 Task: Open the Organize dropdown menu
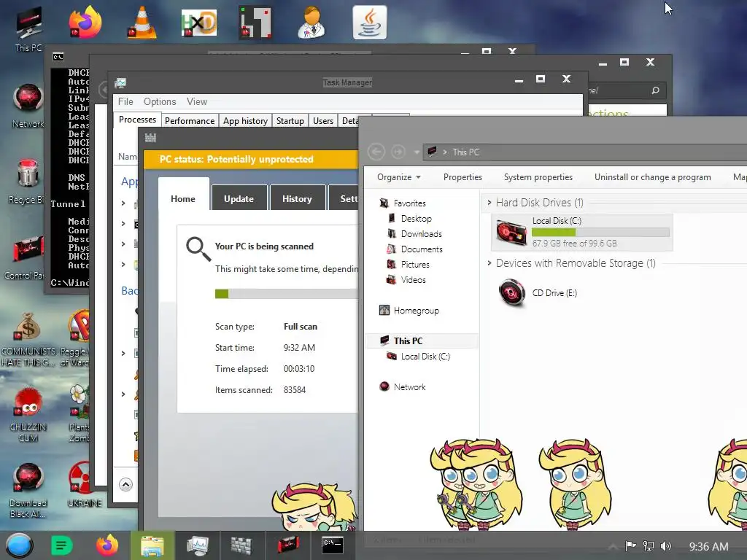click(x=399, y=177)
